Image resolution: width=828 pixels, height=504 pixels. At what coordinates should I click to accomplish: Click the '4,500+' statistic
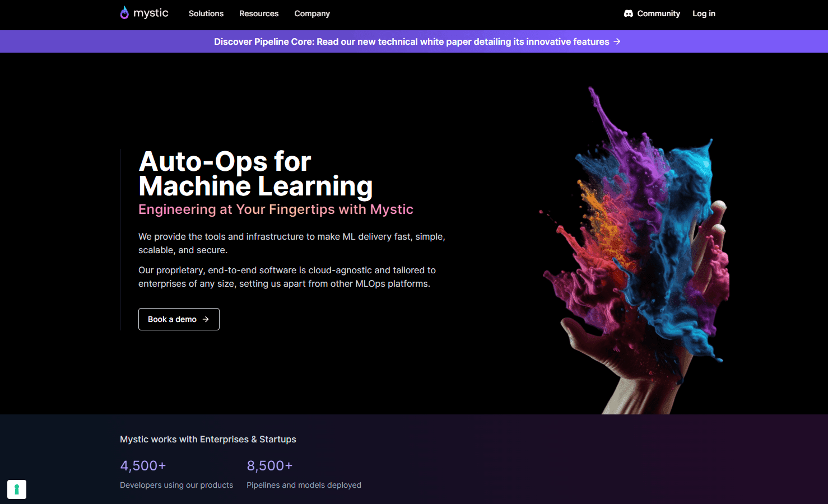pyautogui.click(x=143, y=466)
